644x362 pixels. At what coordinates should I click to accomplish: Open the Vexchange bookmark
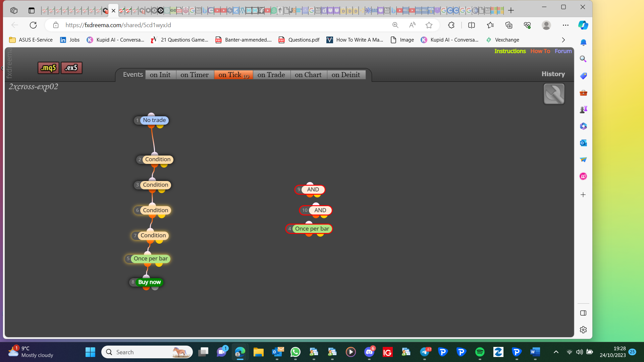[x=502, y=40]
